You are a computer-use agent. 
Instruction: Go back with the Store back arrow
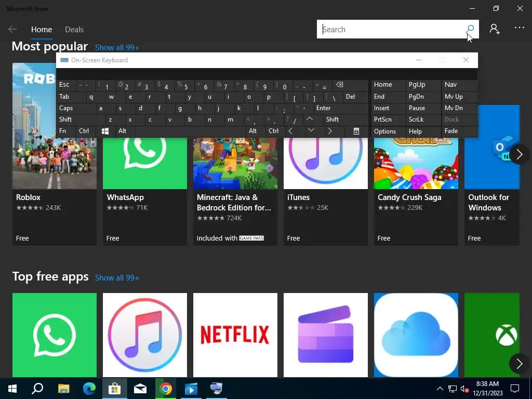pyautogui.click(x=12, y=29)
